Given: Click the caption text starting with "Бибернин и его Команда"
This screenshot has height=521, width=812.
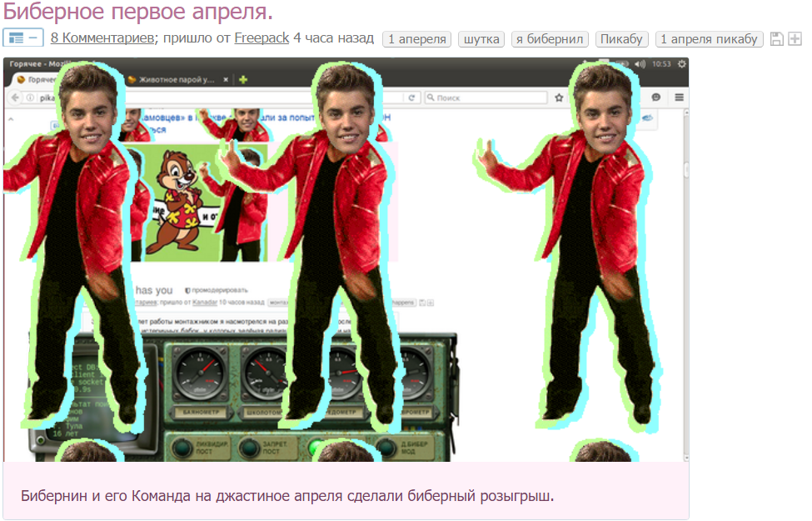Looking at the screenshot, I should (x=287, y=496).
